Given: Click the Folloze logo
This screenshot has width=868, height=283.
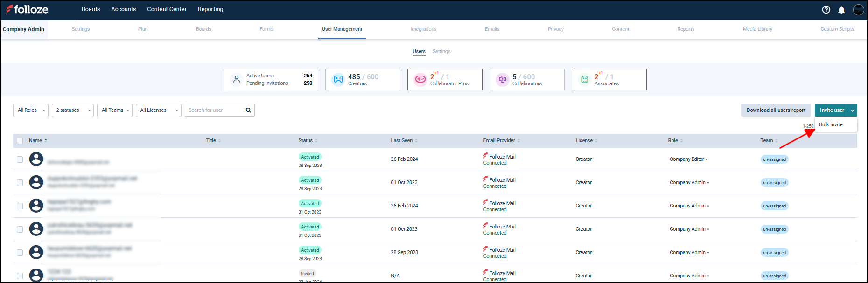Looking at the screenshot, I should [x=27, y=9].
